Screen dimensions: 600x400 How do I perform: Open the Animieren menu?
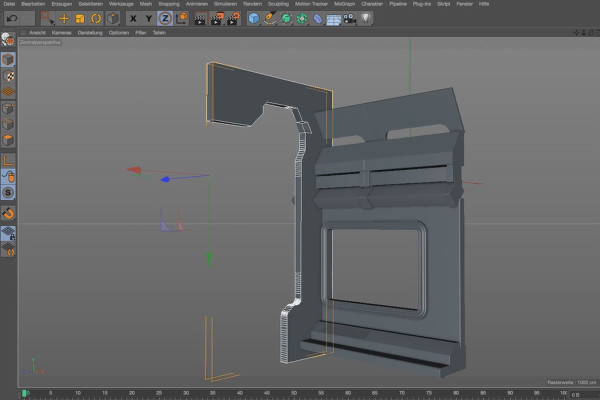[x=197, y=4]
